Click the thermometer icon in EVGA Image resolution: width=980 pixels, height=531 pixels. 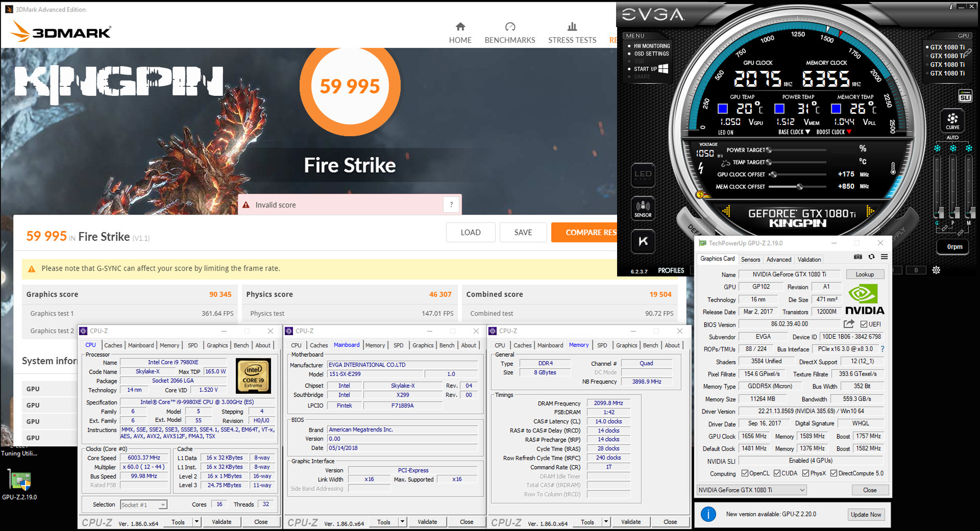[893, 169]
